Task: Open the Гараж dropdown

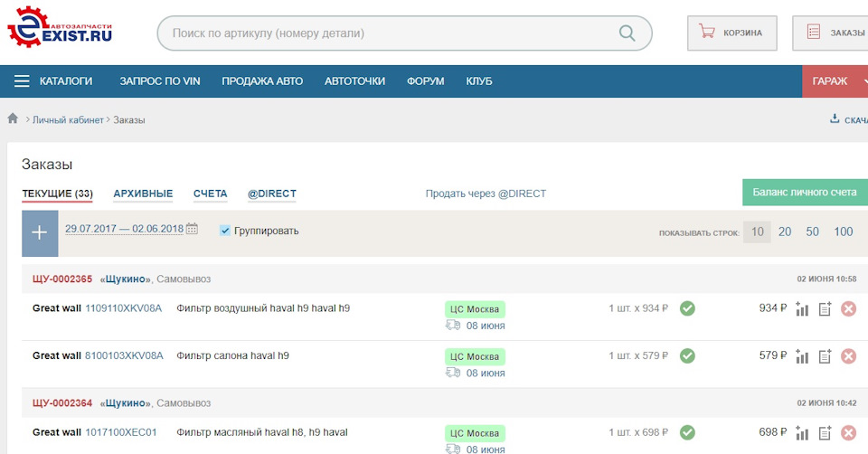Action: 835,81
